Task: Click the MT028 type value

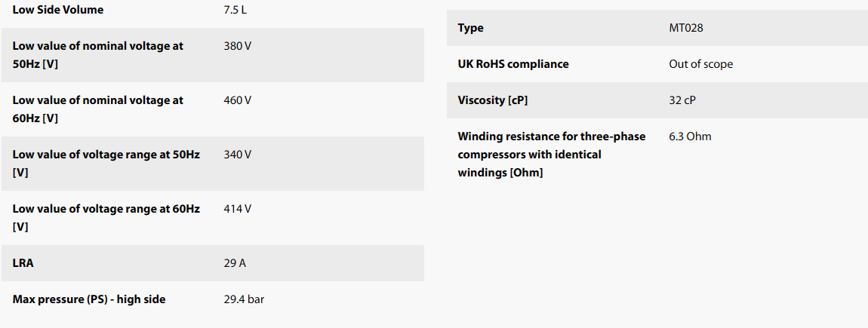Action: coord(686,28)
